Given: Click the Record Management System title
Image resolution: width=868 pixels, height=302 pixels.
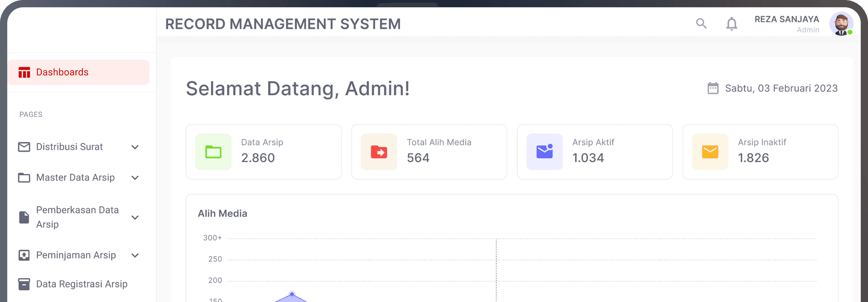Looking at the screenshot, I should coord(283,24).
